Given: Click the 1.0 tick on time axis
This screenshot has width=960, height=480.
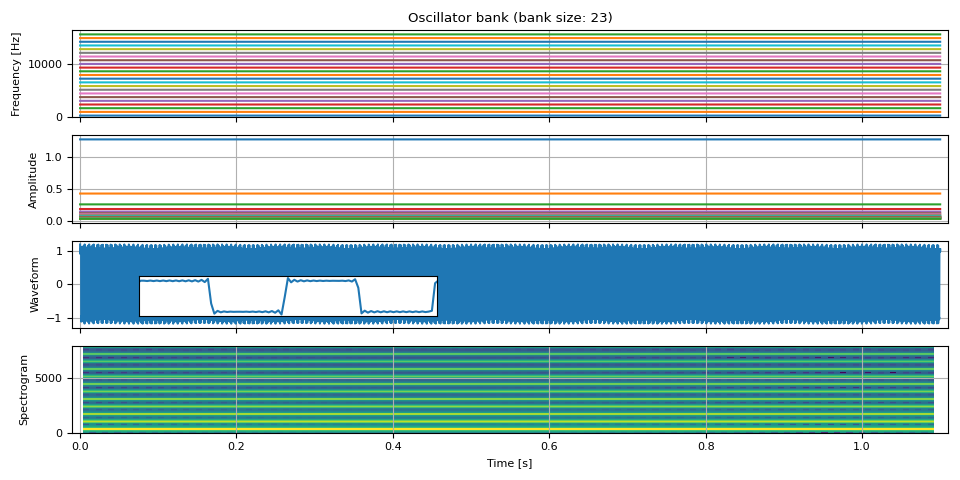Looking at the screenshot, I should [x=862, y=447].
